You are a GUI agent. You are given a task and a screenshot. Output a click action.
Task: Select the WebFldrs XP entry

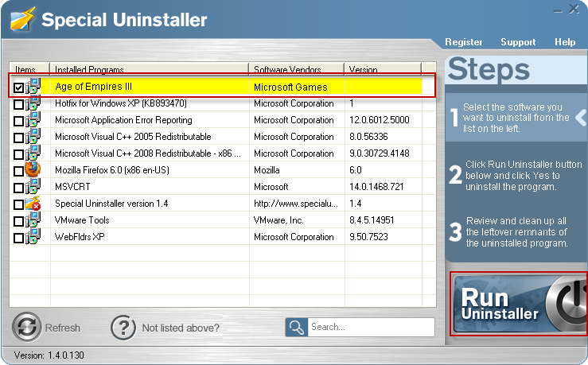pyautogui.click(x=80, y=237)
